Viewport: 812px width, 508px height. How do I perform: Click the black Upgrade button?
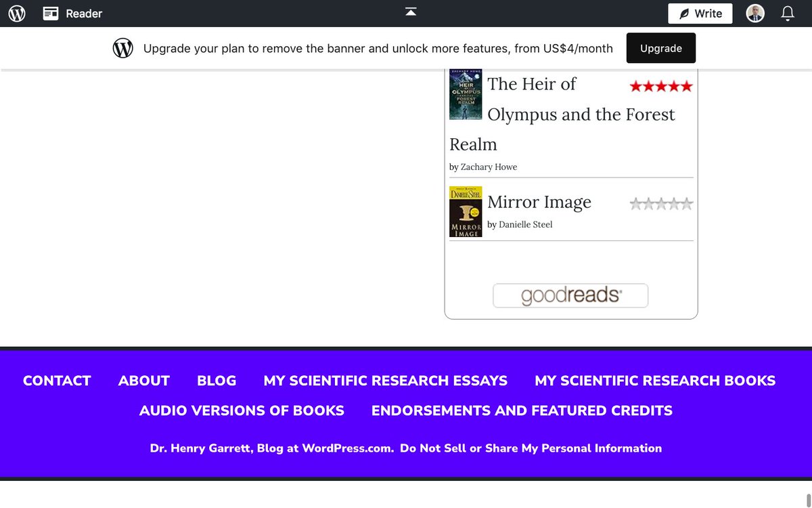tap(661, 48)
